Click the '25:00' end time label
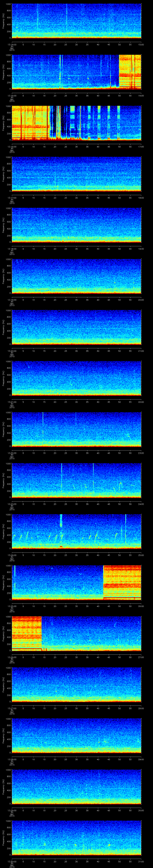This screenshot has height=868, width=153. tap(141, 555)
